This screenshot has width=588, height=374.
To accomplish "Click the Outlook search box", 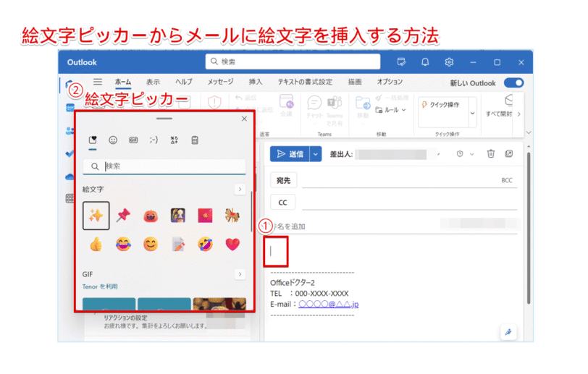I will tap(293, 61).
